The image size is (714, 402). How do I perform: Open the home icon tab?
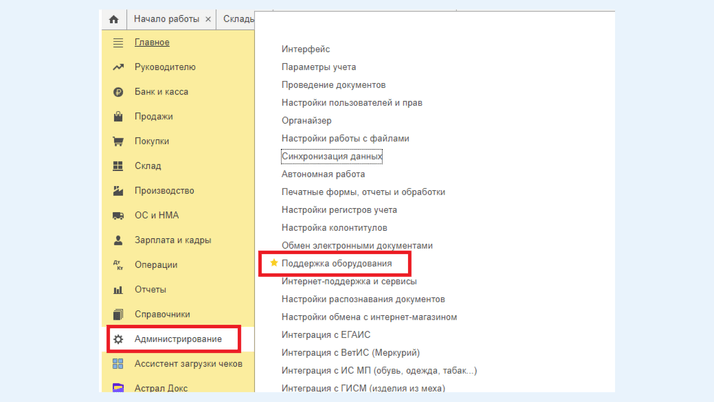[114, 19]
